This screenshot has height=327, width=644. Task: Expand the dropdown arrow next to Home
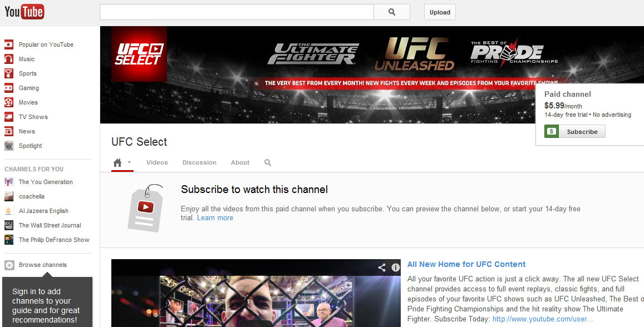129,162
